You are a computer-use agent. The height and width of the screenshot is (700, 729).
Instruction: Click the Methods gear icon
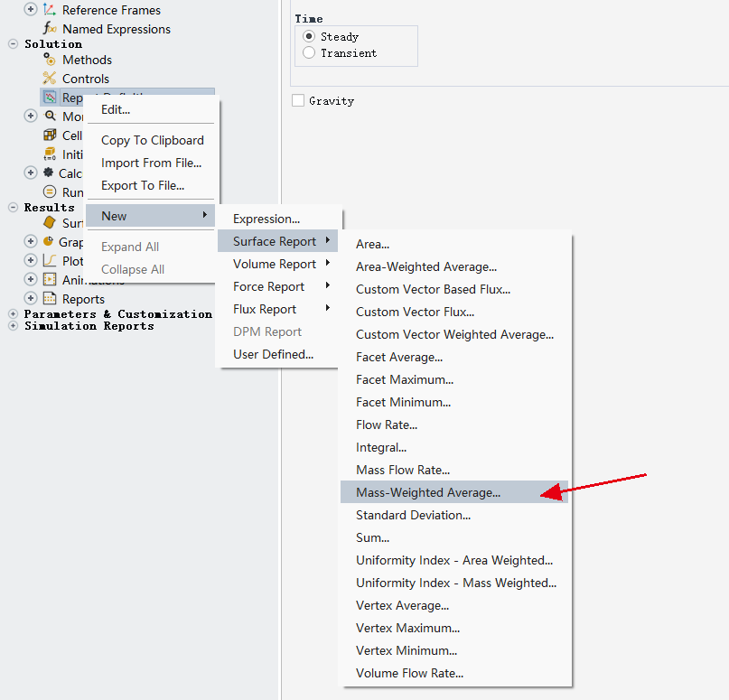50,60
